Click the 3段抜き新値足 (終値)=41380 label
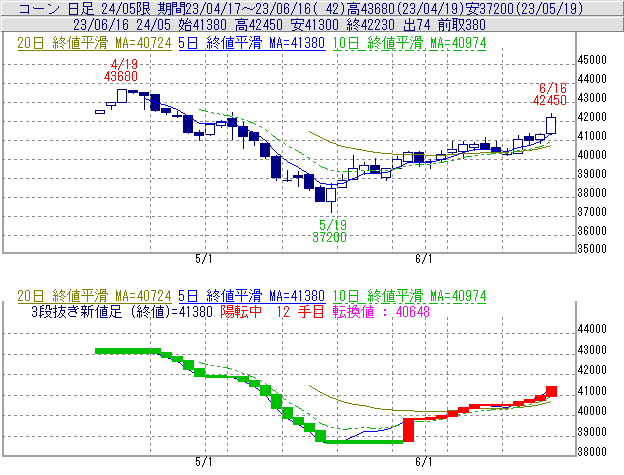This screenshot has height=475, width=624. pos(122,311)
